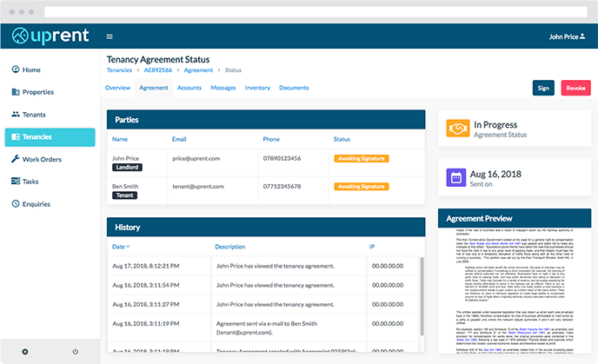This screenshot has width=598, height=364.
Task: Click 'Agreement sent via e-mail to Ben Smith'
Action: coord(267,323)
